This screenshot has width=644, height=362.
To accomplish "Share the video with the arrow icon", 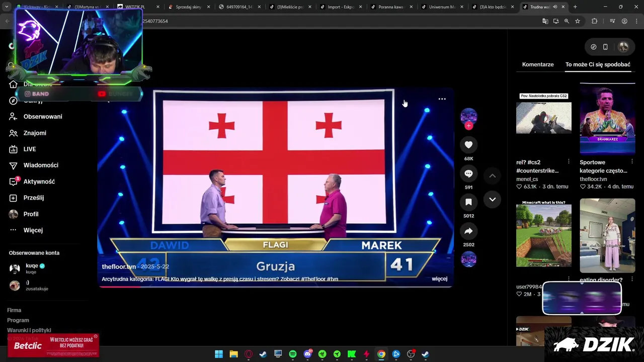I will 468,231.
